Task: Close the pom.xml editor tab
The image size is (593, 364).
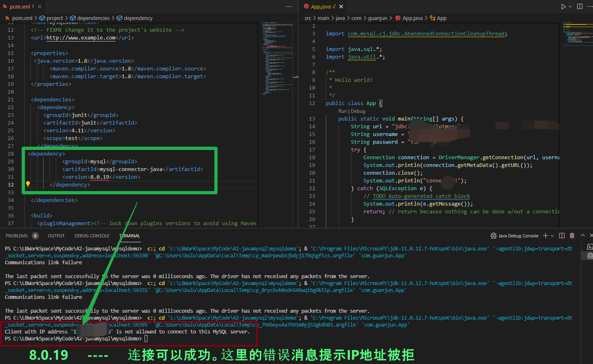Action: (x=40, y=7)
